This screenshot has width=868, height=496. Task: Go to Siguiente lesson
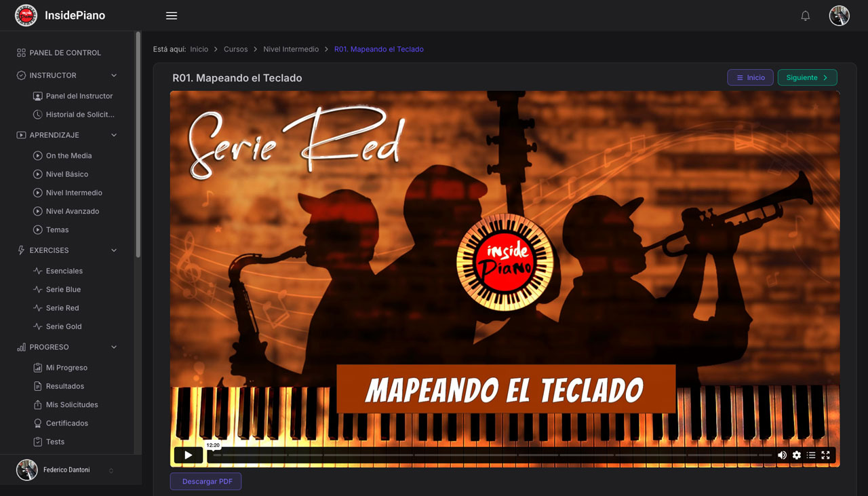pyautogui.click(x=807, y=77)
